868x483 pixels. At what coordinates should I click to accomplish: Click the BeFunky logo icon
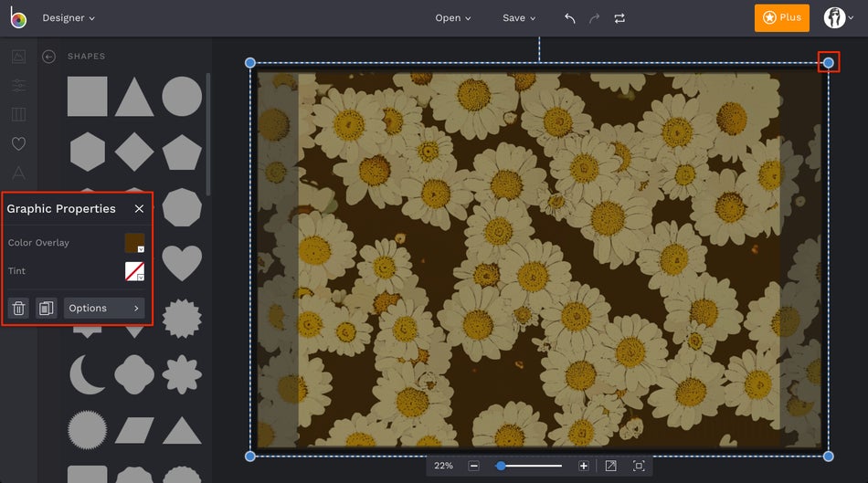[x=18, y=18]
